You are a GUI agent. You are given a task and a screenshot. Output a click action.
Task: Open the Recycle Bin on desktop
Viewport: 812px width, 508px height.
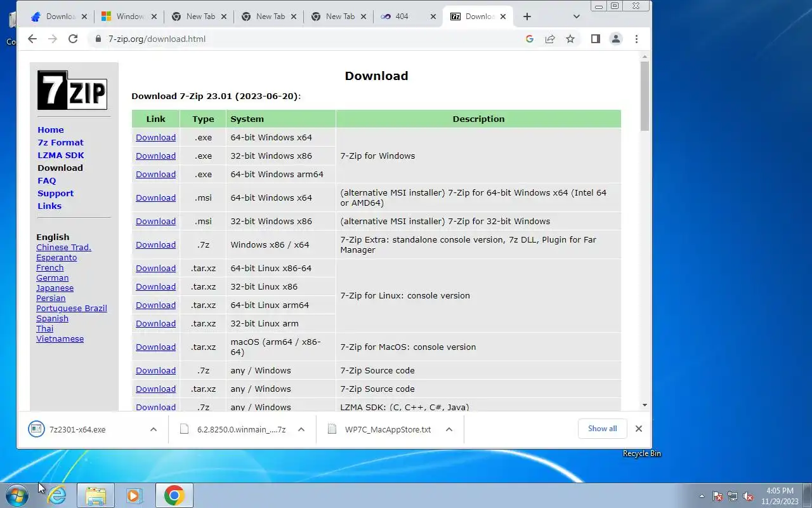[x=641, y=453]
